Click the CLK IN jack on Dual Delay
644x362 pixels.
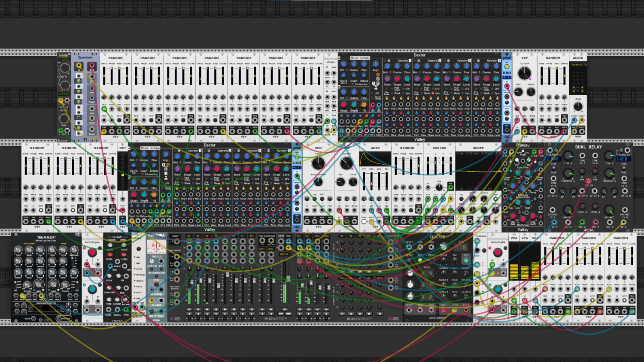pyautogui.click(x=589, y=181)
